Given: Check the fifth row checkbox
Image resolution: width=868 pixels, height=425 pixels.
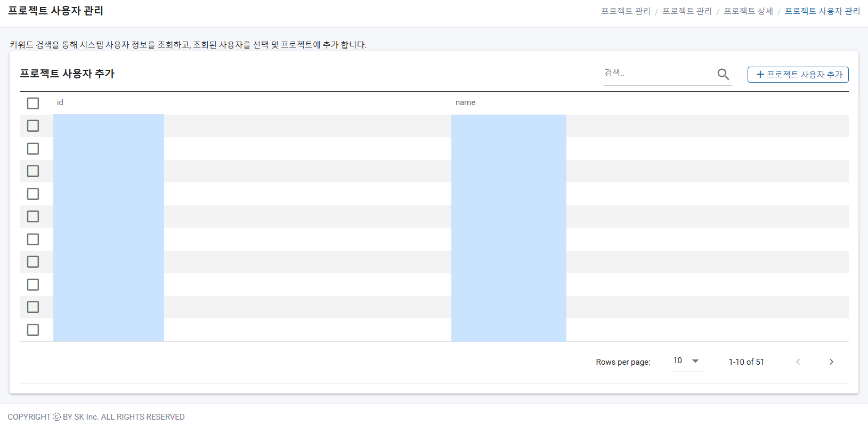Looking at the screenshot, I should [33, 216].
